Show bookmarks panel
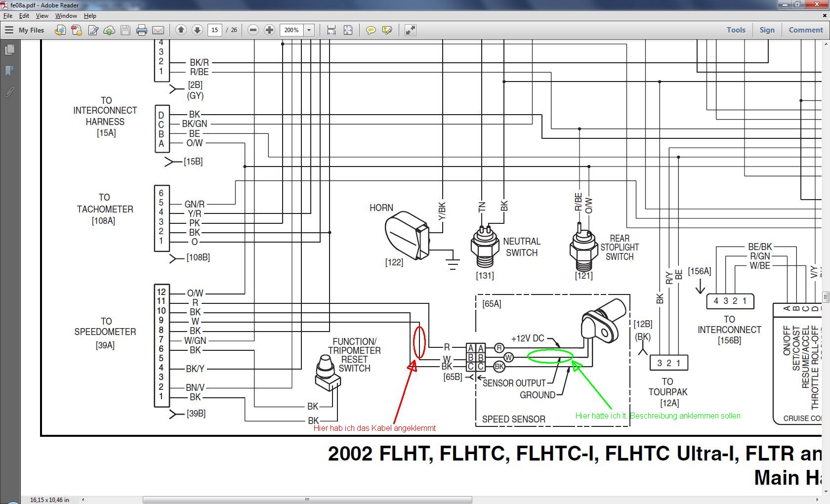830x504 pixels. [9, 71]
